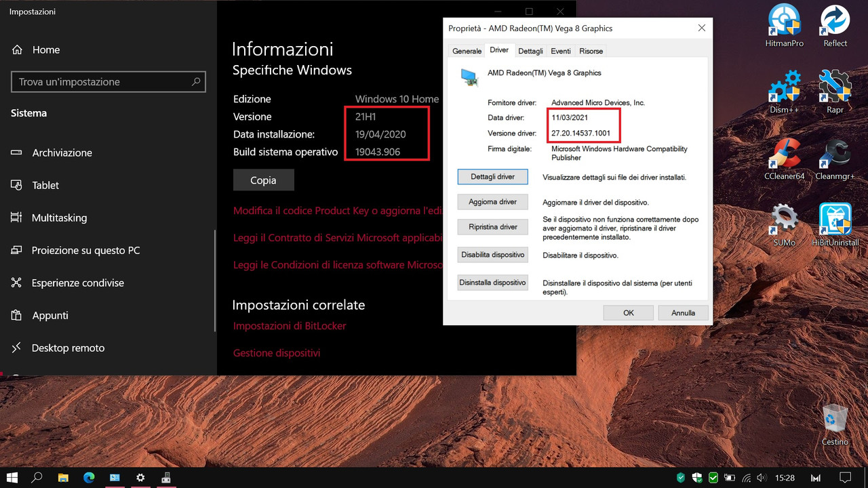Click the Ripristina driver button
The image size is (868, 488).
pyautogui.click(x=493, y=227)
